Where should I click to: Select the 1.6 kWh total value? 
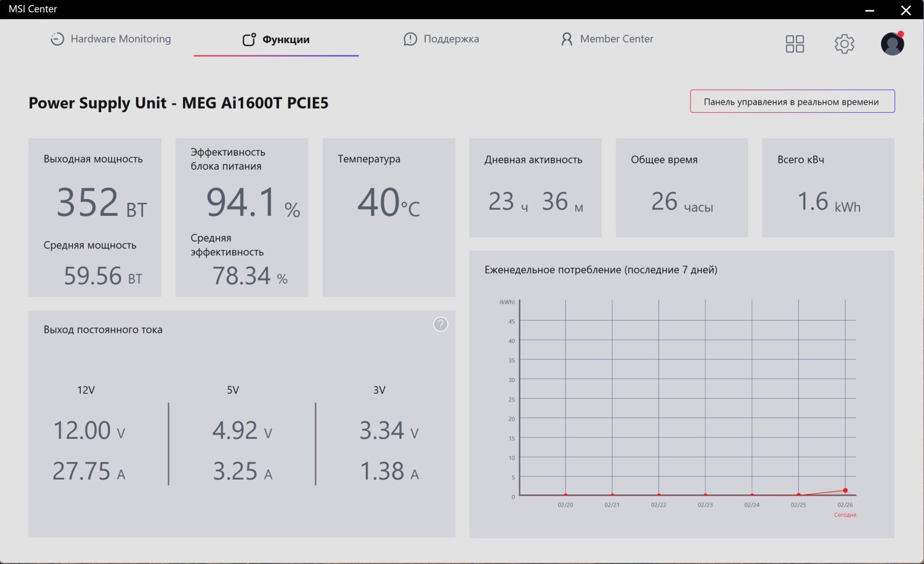829,202
